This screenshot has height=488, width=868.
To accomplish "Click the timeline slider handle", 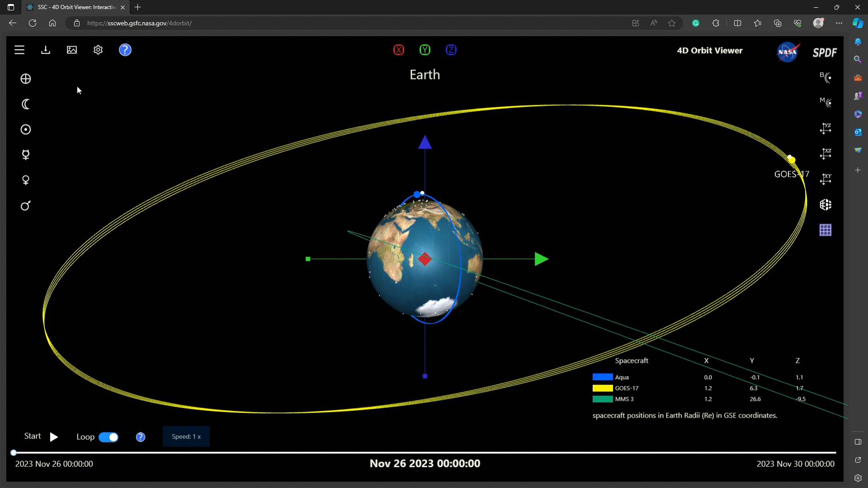I will [14, 453].
